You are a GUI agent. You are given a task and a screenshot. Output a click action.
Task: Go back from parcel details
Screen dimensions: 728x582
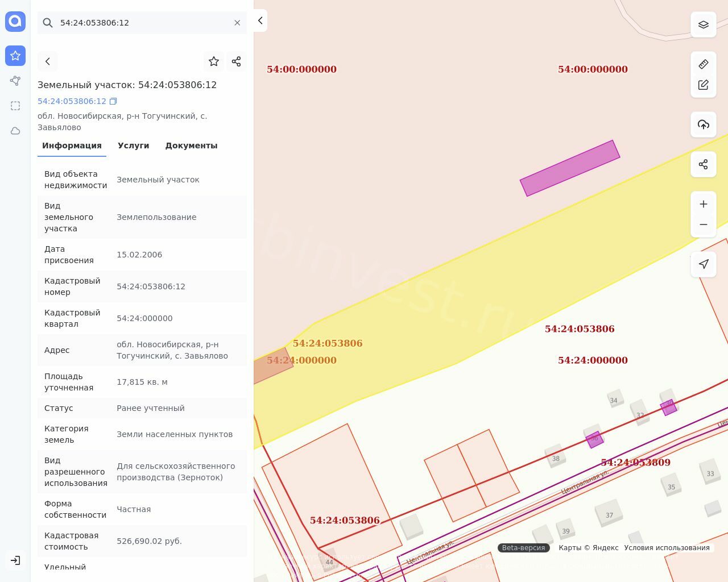(48, 61)
